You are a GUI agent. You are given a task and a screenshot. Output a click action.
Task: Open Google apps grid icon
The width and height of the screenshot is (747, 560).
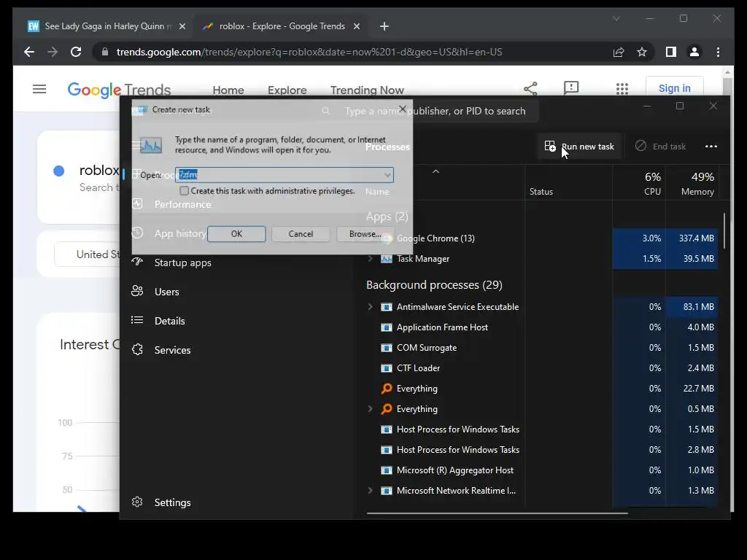tap(622, 88)
